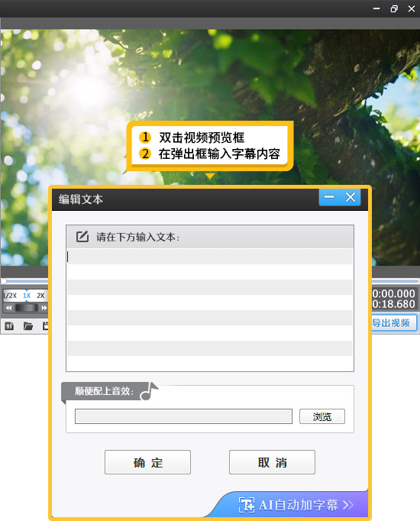420x521 pixels.
Task: Select the 1/2X playback speed
Action: [x=10, y=296]
